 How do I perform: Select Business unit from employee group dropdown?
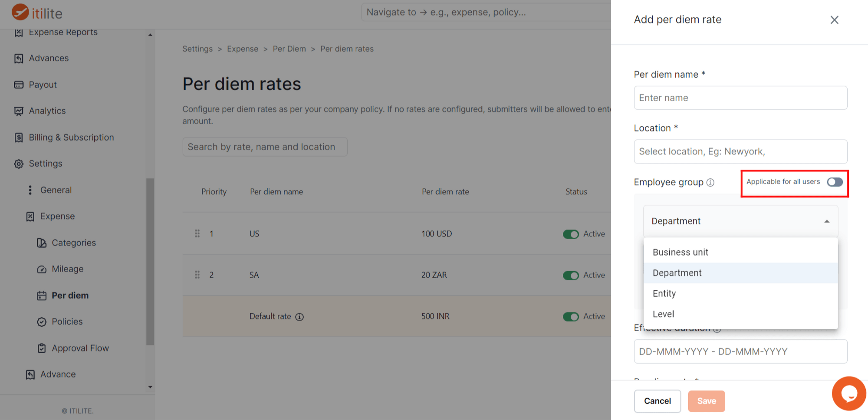tap(680, 252)
